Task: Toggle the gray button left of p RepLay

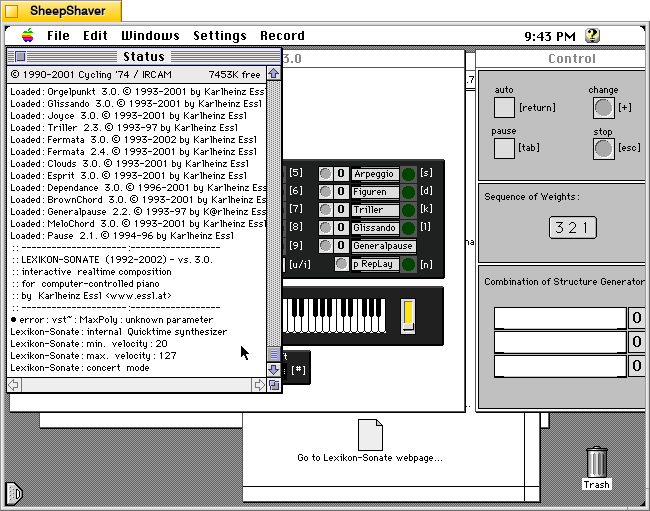Action: point(341,264)
